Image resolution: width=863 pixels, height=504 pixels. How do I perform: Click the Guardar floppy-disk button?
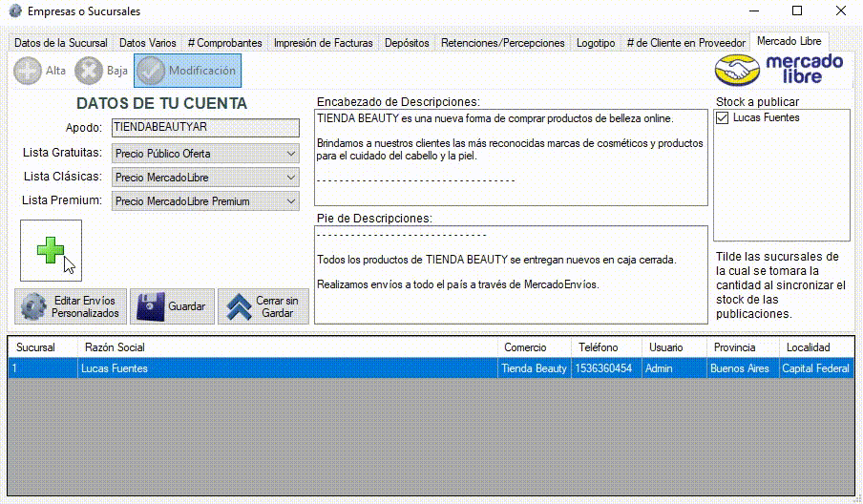click(x=172, y=306)
